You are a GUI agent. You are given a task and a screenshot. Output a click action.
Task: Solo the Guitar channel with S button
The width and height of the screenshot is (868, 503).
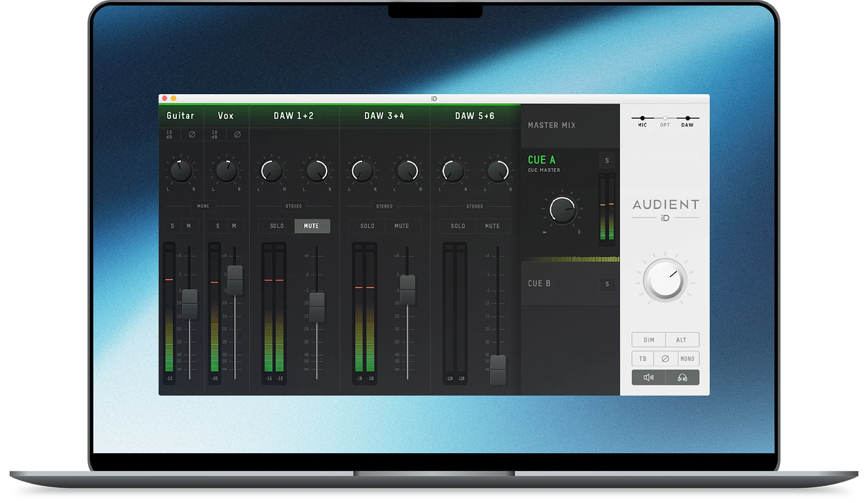(172, 226)
